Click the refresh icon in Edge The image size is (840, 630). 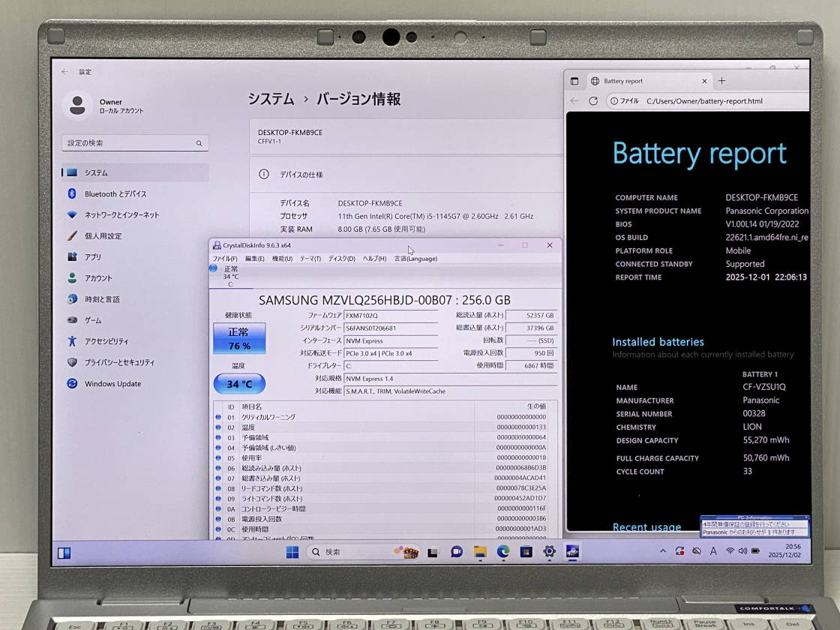click(x=593, y=100)
